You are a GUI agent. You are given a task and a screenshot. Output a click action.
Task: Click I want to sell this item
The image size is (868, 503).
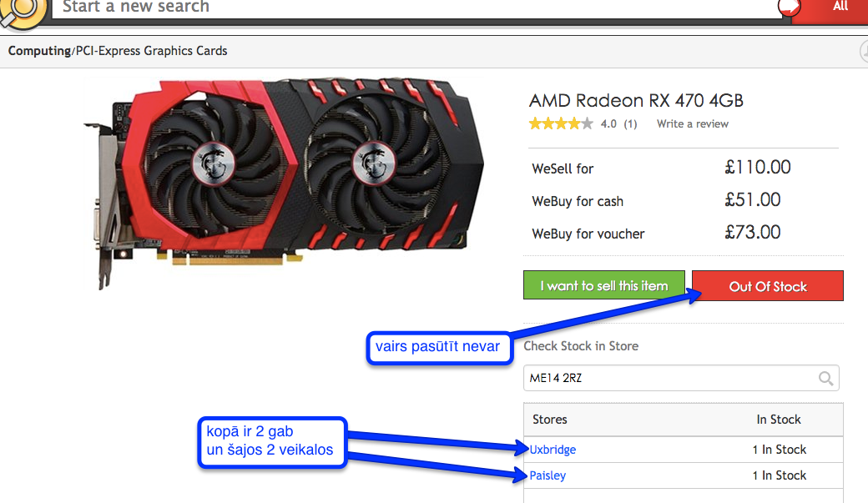[x=604, y=285]
